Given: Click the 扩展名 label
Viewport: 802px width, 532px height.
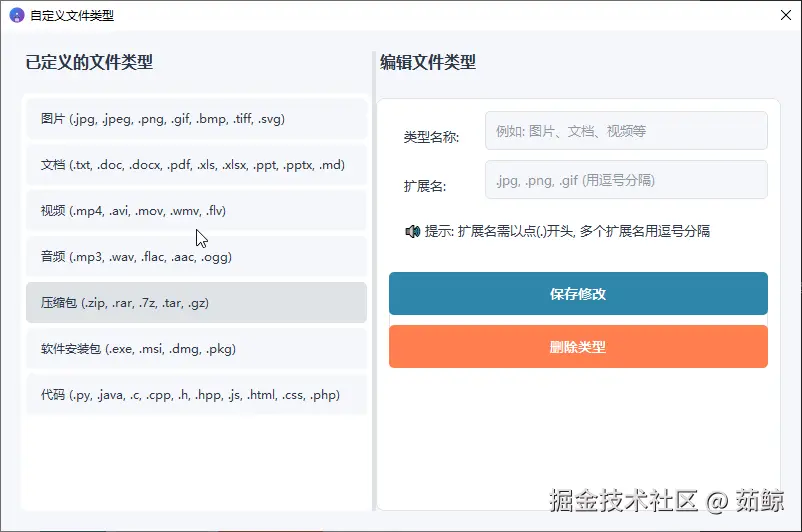Looking at the screenshot, I should [x=425, y=186].
